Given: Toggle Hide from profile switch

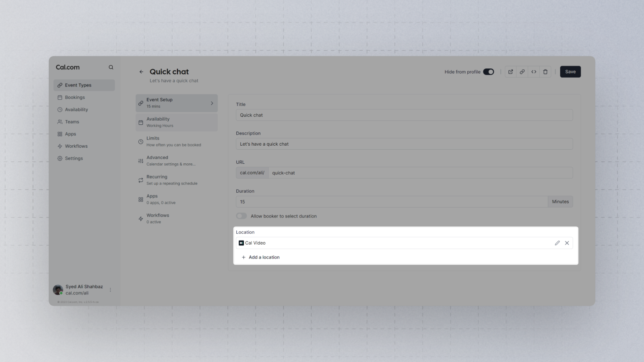Looking at the screenshot, I should (489, 72).
